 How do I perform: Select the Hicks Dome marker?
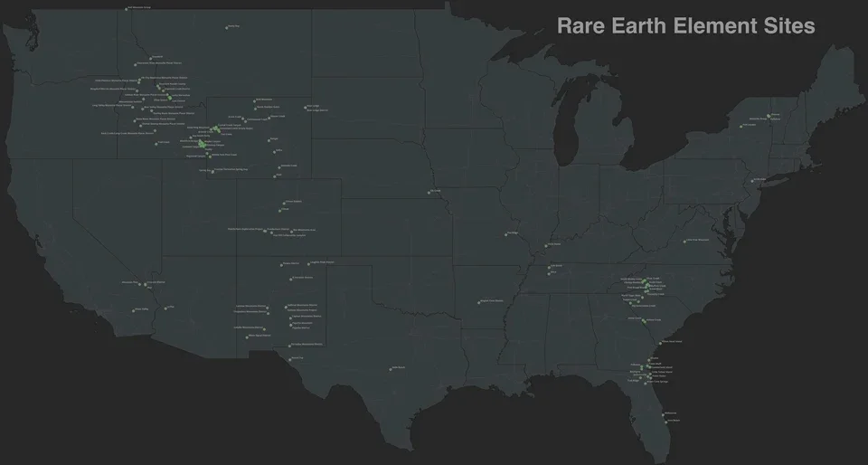tap(546, 246)
